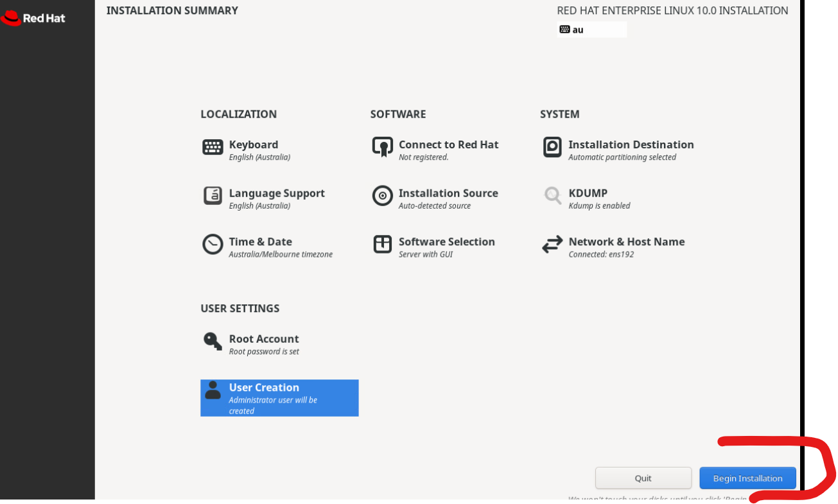Open the Root Account label

click(x=264, y=338)
